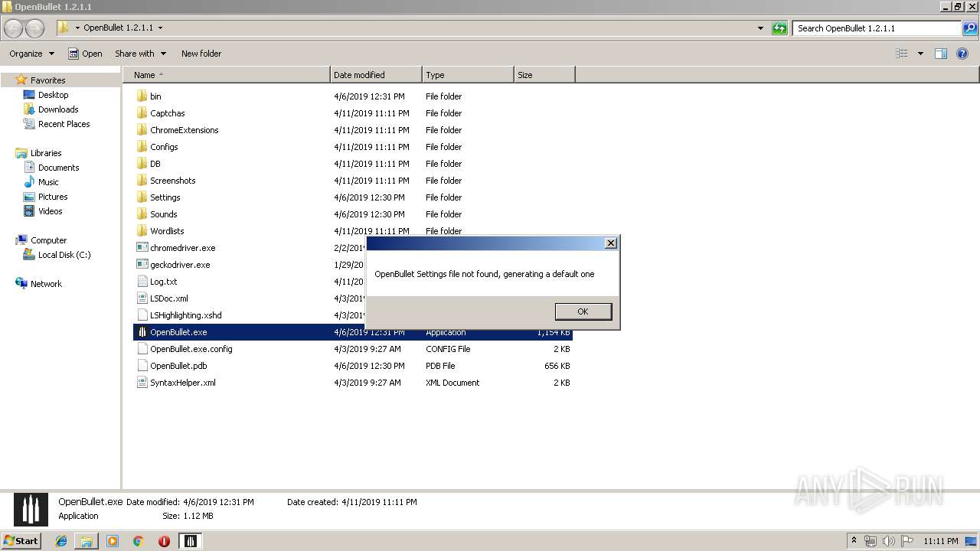
Task: Open the Share with dropdown
Action: pyautogui.click(x=140, y=54)
